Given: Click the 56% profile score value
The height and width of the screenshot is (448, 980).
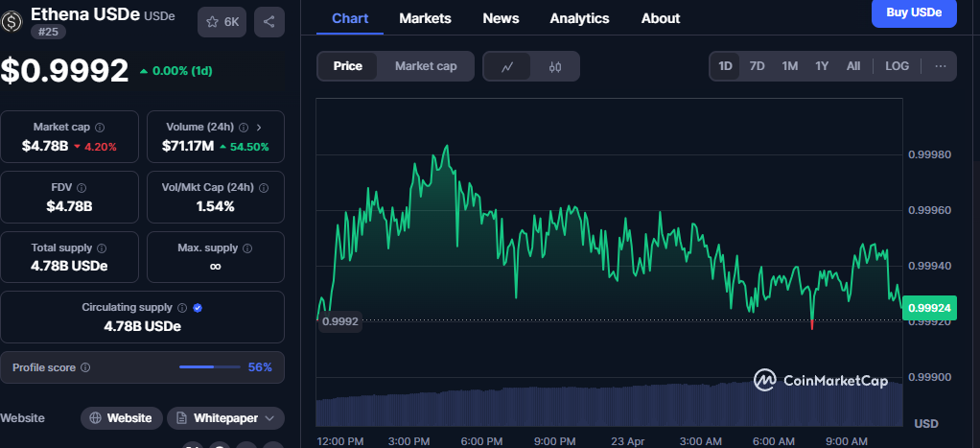Looking at the screenshot, I should (260, 367).
